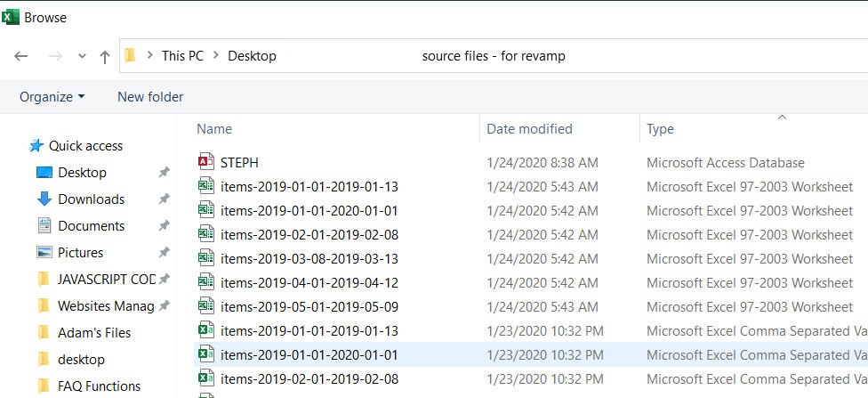Screen dimensions: 868x398
Task: Click the Back navigation arrow
Action: click(21, 56)
